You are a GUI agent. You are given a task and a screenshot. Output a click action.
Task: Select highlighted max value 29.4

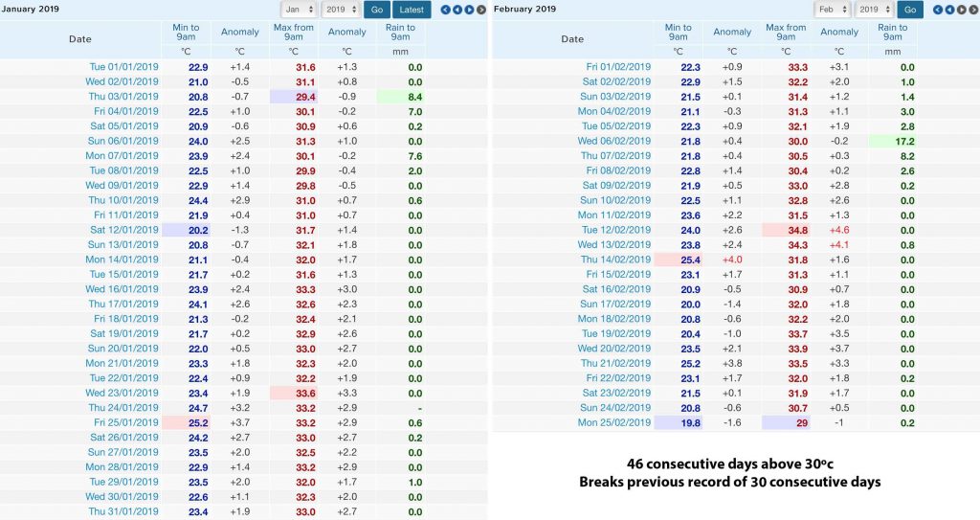pyautogui.click(x=305, y=97)
